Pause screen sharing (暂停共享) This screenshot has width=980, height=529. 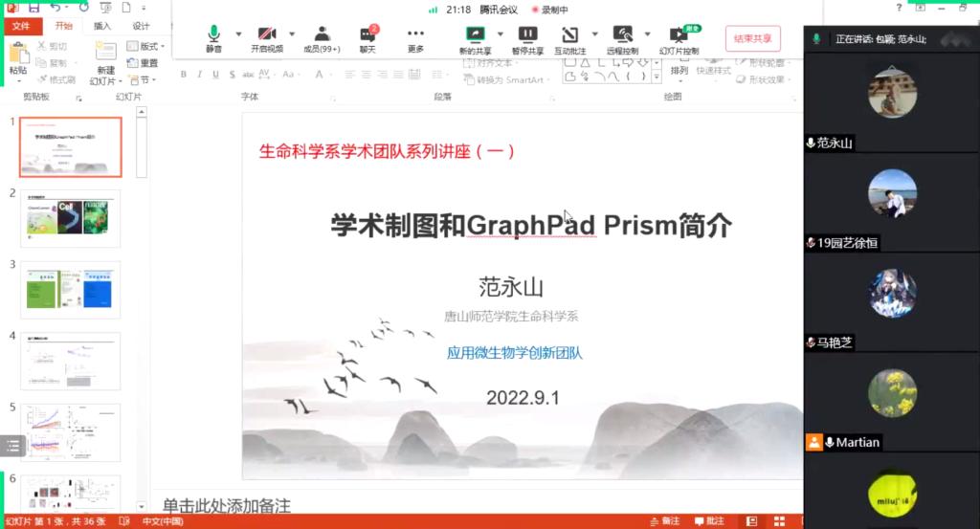click(x=527, y=36)
